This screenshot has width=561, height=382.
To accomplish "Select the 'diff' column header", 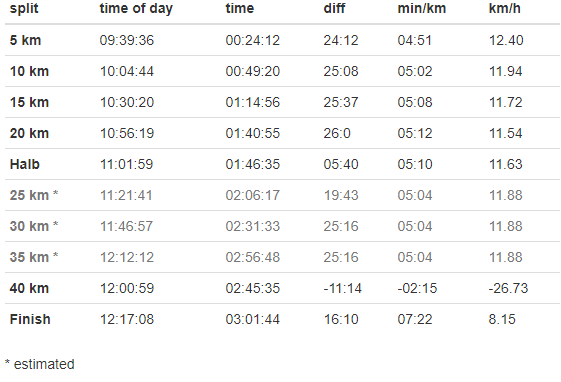I will pos(334,8).
